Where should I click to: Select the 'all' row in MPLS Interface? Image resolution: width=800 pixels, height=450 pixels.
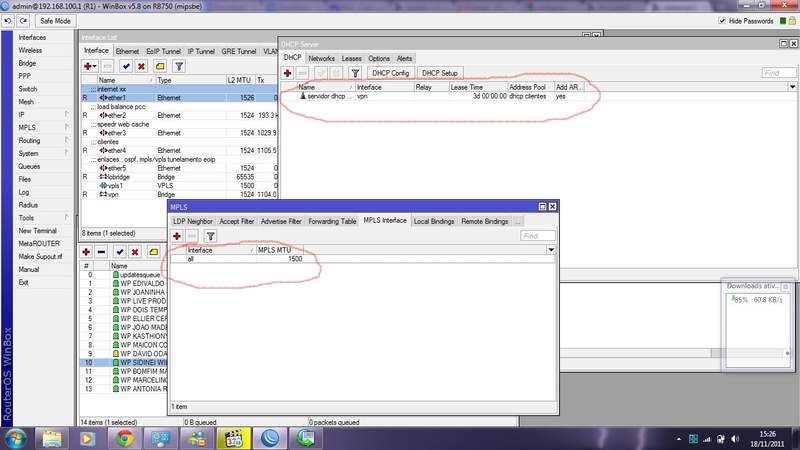[362, 259]
